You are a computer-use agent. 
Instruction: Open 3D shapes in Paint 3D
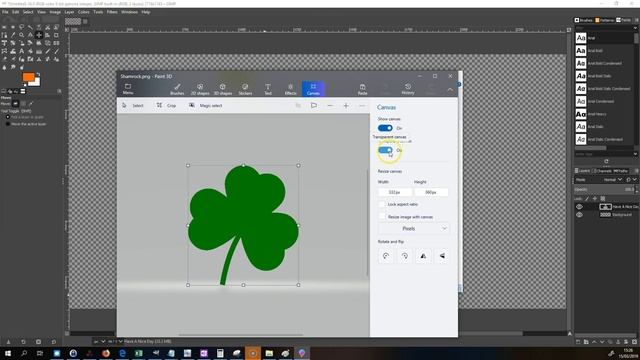[x=222, y=89]
